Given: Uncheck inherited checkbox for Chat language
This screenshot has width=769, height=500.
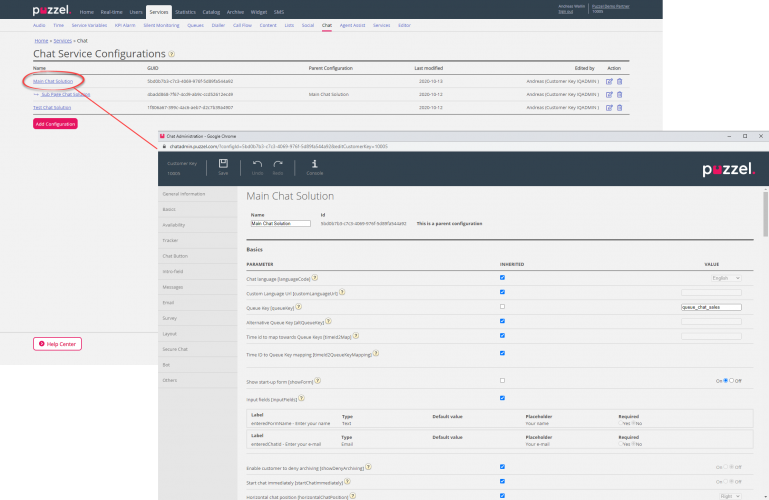Looking at the screenshot, I should [502, 277].
